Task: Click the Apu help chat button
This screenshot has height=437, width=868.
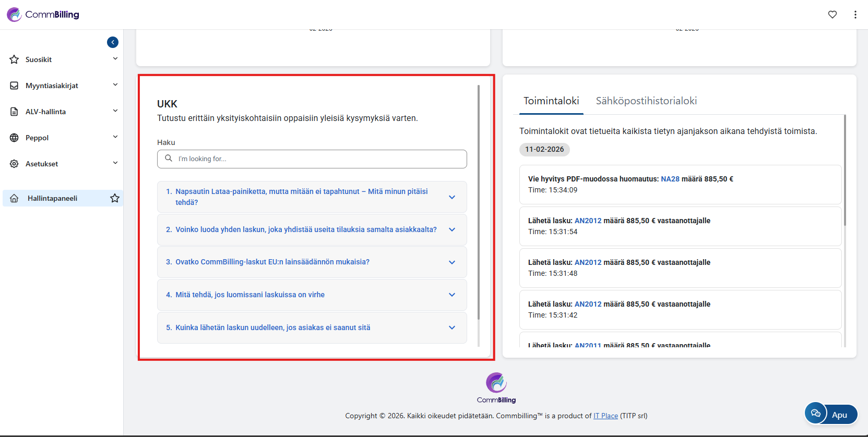Action: (831, 415)
